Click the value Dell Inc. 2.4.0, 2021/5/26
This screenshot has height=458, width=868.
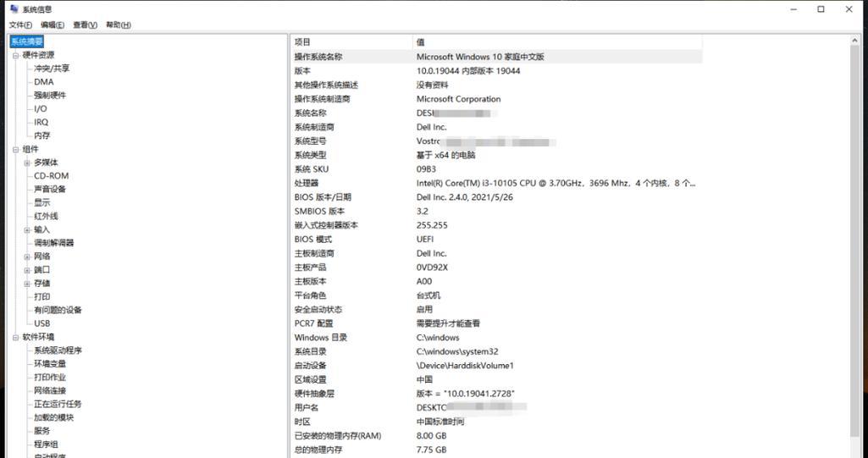tap(464, 197)
